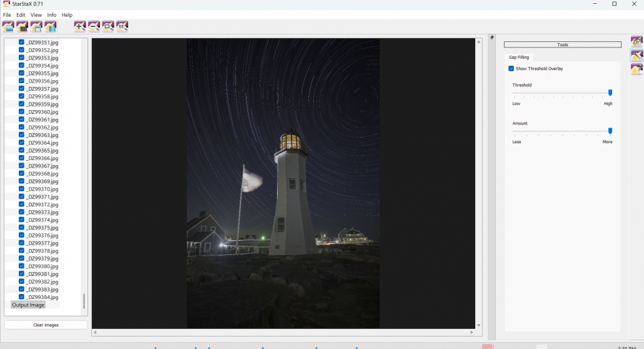Uncheck the _DZ99351.jpg image checkbox
This screenshot has width=644, height=349.
tap(22, 43)
